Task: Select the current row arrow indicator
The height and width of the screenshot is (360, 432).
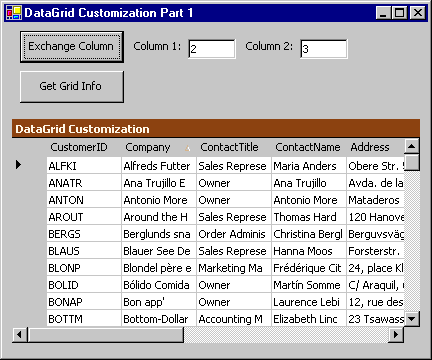Action: [x=19, y=164]
